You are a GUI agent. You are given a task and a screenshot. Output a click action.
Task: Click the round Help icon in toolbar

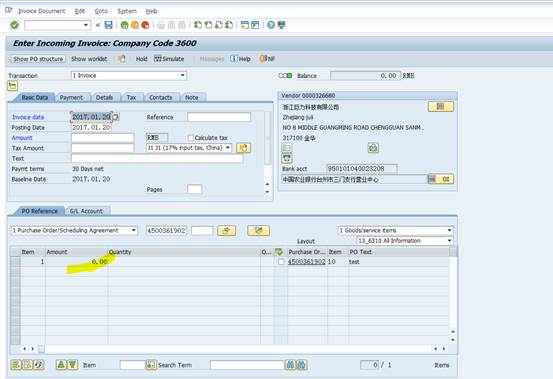271,25
